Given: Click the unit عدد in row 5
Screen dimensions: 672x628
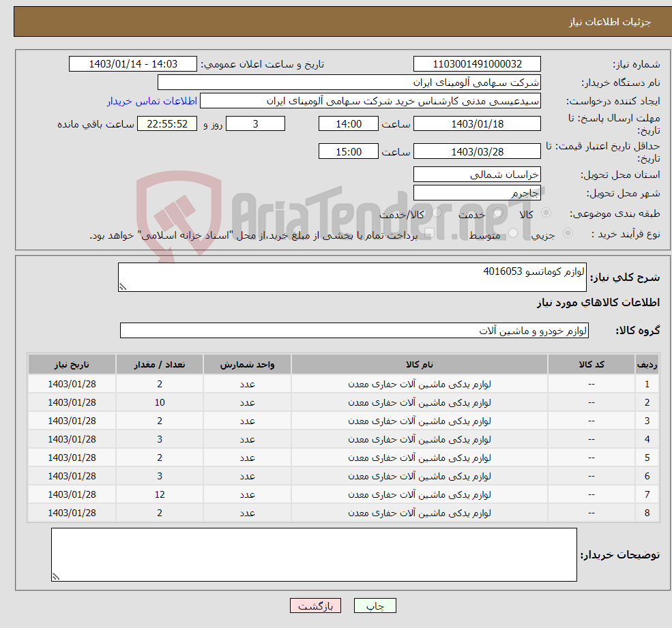Looking at the screenshot, I should pyautogui.click(x=247, y=458).
